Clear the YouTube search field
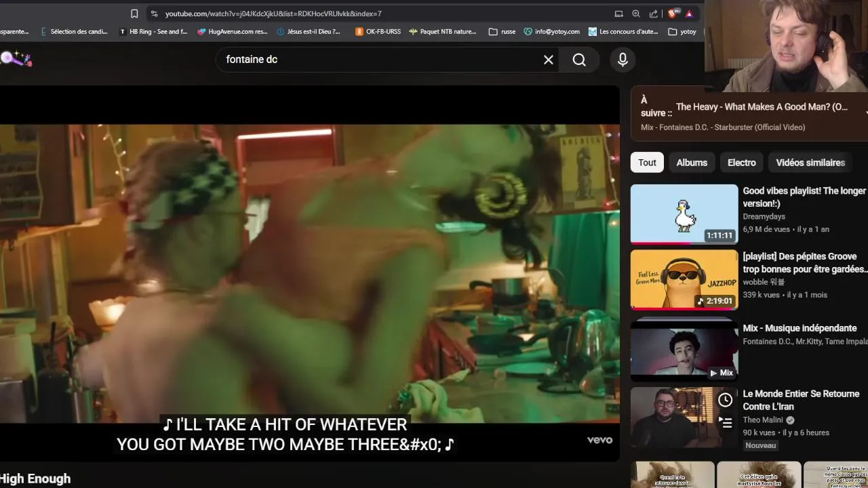Viewport: 868px width, 488px height. (x=549, y=60)
